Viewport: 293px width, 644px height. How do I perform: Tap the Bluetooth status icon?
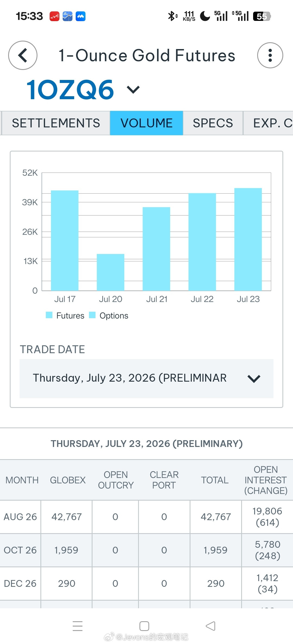[x=173, y=16]
